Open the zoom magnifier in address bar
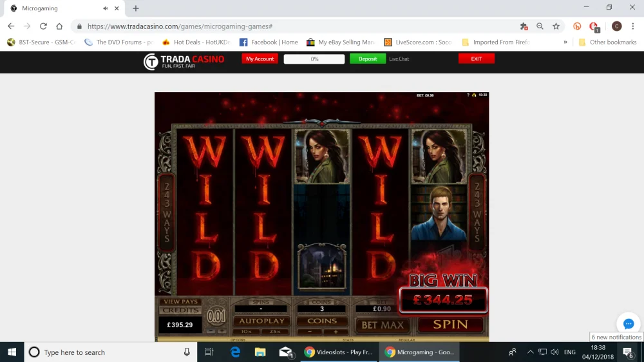This screenshot has height=362, width=644. coord(540,26)
